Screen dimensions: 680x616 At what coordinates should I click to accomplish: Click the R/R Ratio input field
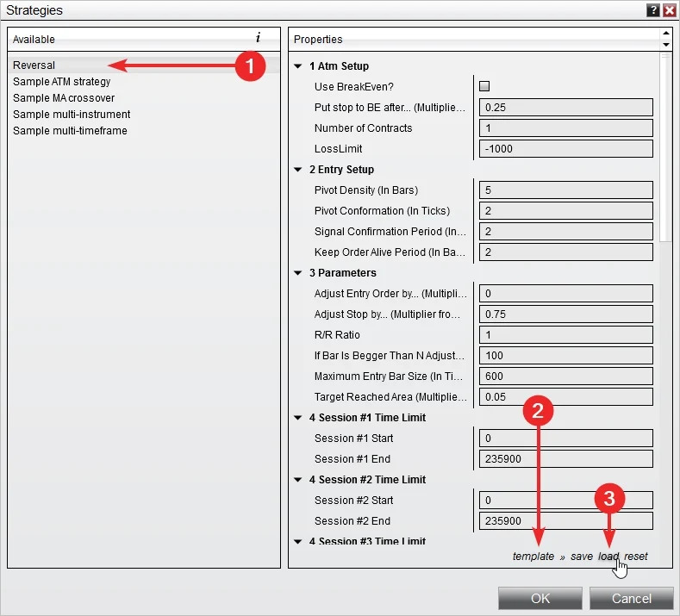click(x=565, y=335)
